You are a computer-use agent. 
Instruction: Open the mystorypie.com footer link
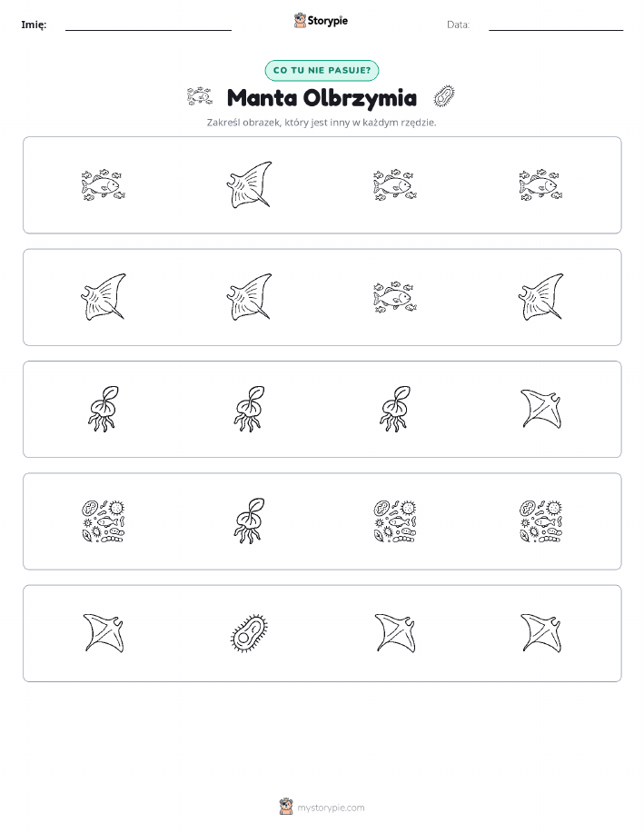pos(331,808)
